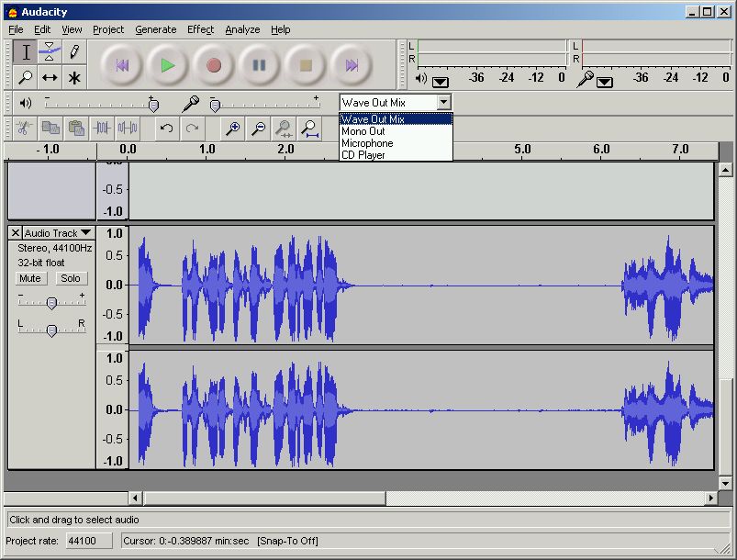Click the Redo arrow
The width and height of the screenshot is (737, 560).
pyautogui.click(x=192, y=128)
